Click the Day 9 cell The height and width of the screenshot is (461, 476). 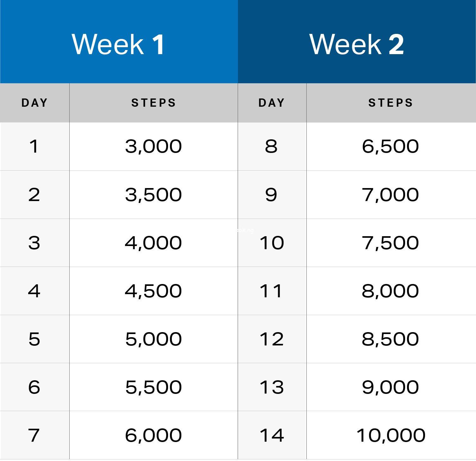point(271,194)
